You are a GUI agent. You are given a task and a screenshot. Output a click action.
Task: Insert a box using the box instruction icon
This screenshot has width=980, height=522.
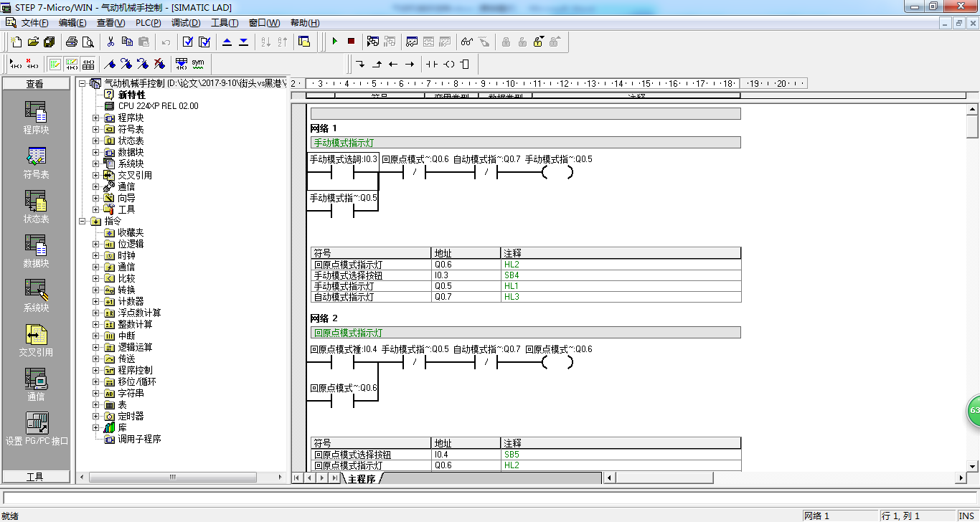(x=465, y=64)
